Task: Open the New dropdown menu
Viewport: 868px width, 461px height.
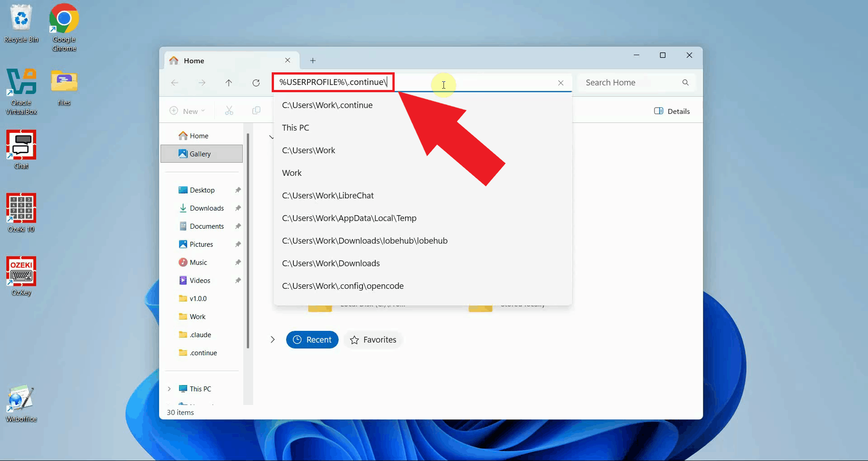Action: tap(187, 111)
